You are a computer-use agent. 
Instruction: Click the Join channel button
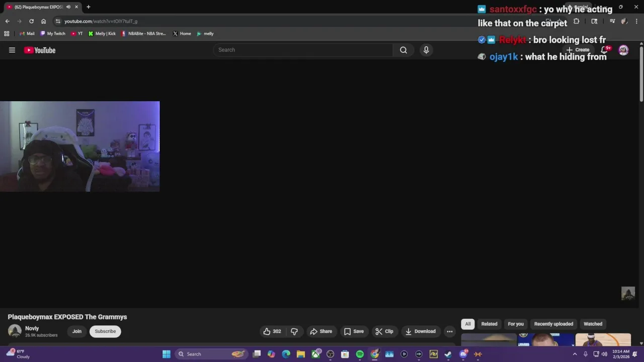76,331
